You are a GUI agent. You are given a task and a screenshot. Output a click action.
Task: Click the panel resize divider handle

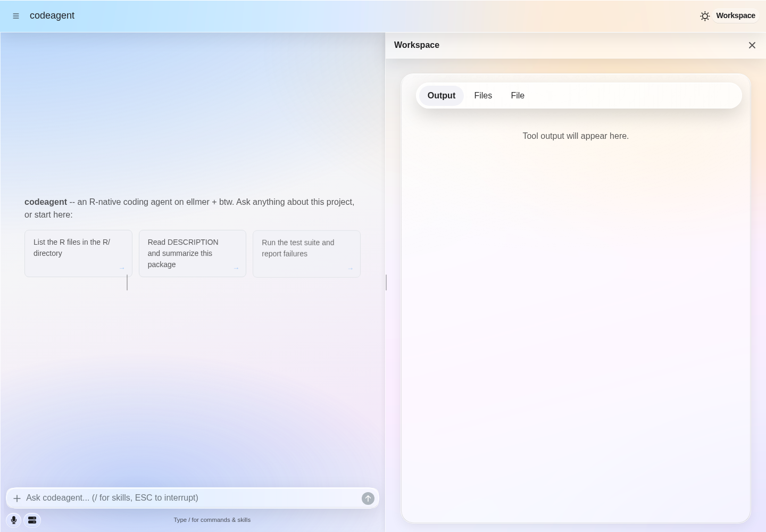[x=386, y=282]
